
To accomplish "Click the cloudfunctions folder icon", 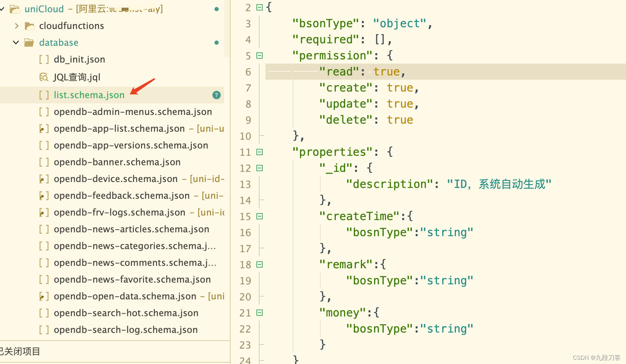I will tap(30, 26).
